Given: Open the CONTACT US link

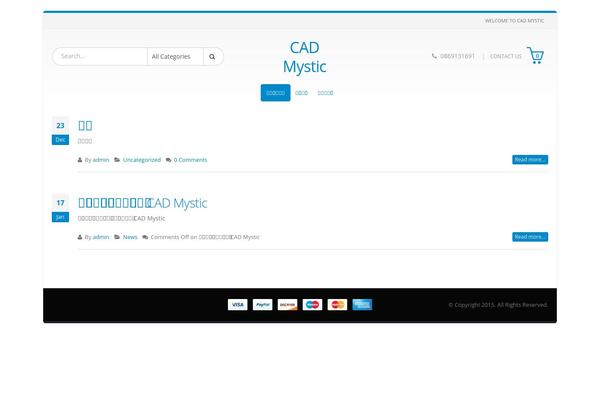Looking at the screenshot, I should (x=506, y=56).
